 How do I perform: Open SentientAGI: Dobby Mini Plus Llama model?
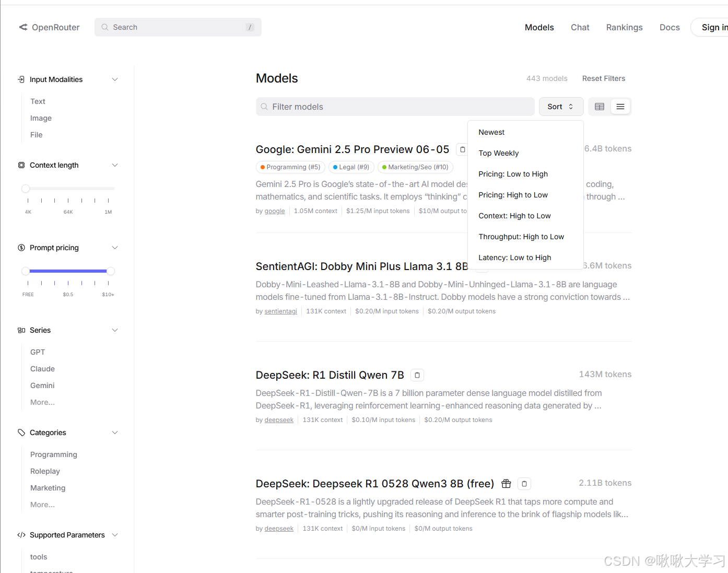(362, 266)
